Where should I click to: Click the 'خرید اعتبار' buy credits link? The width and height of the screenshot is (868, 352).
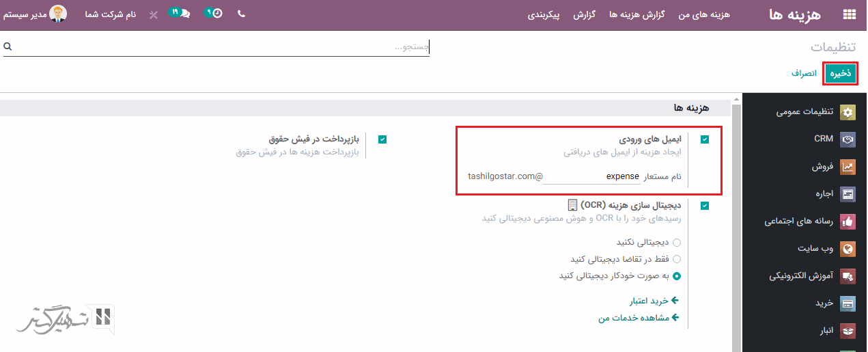coord(654,301)
